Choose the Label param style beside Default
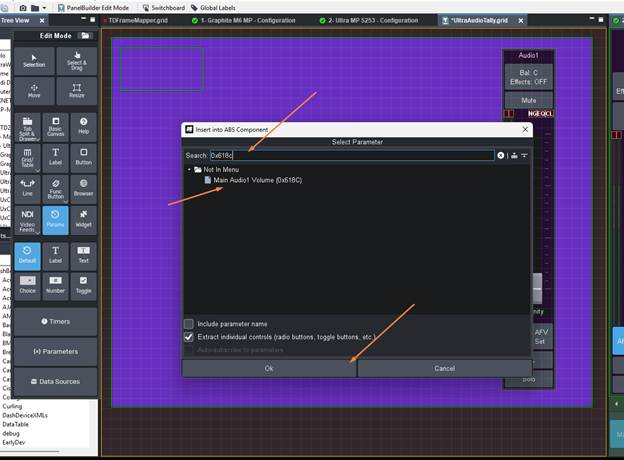This screenshot has height=460, width=624. point(55,256)
